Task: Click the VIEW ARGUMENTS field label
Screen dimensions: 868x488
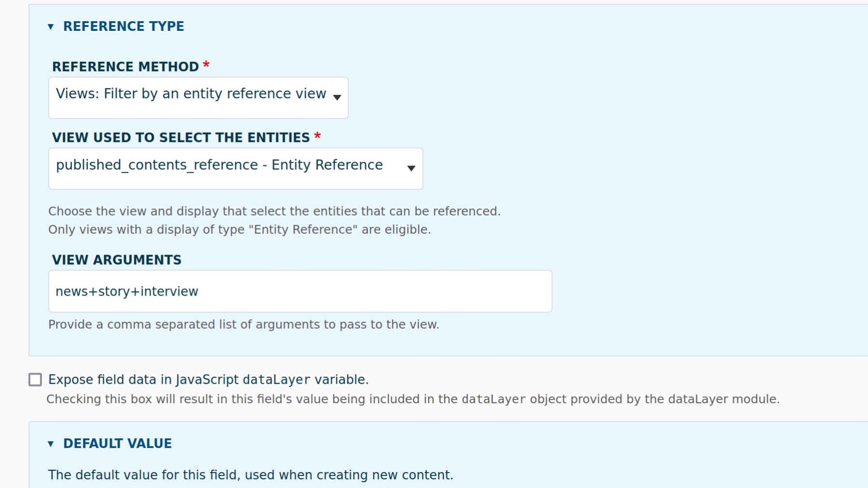Action: [117, 260]
